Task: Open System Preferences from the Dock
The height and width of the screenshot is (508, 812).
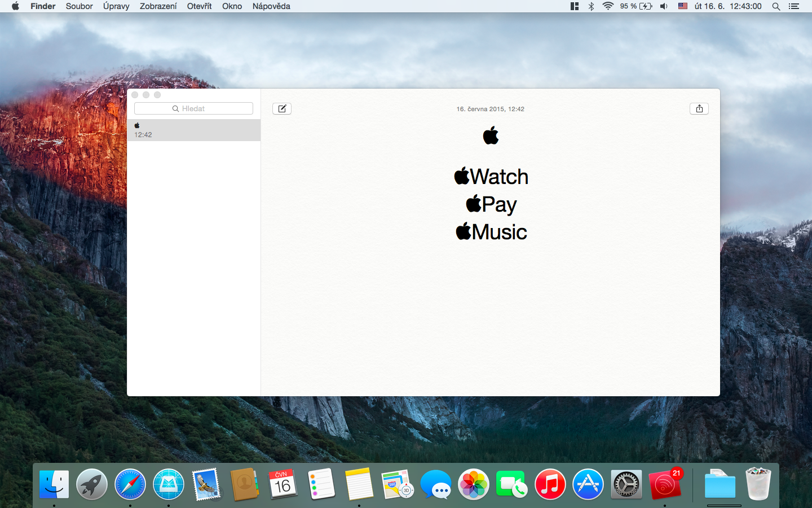Action: tap(626, 484)
